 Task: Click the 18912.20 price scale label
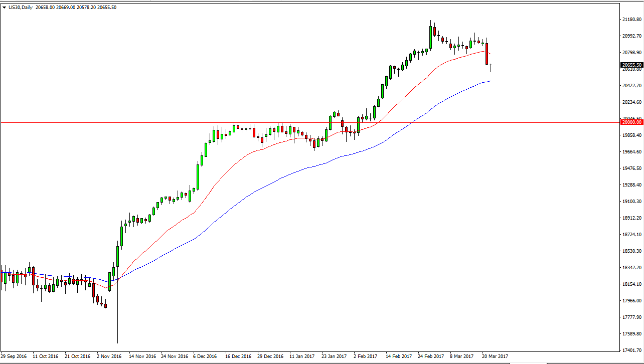click(631, 218)
